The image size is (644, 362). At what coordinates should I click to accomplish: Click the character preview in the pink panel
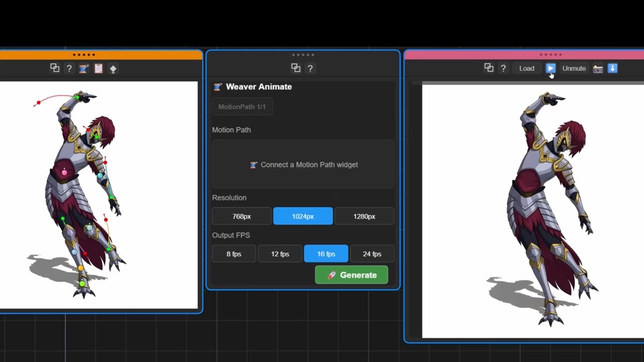533,211
